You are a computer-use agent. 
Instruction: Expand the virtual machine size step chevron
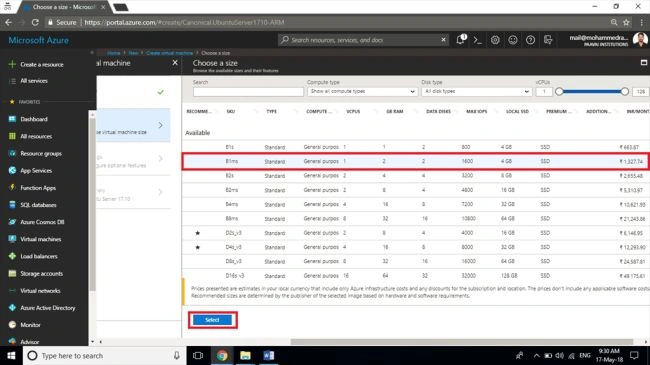pos(160,125)
